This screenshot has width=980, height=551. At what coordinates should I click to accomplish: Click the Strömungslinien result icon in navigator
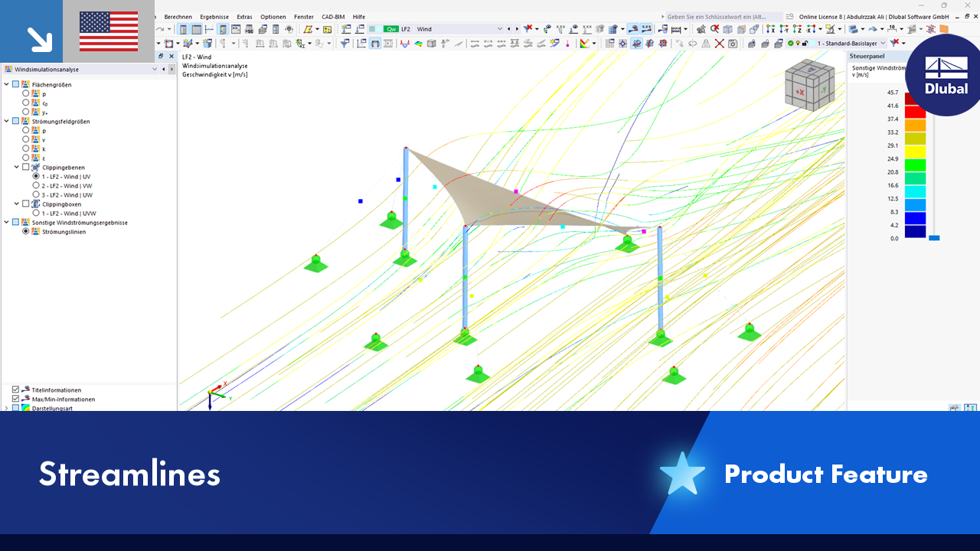[35, 232]
